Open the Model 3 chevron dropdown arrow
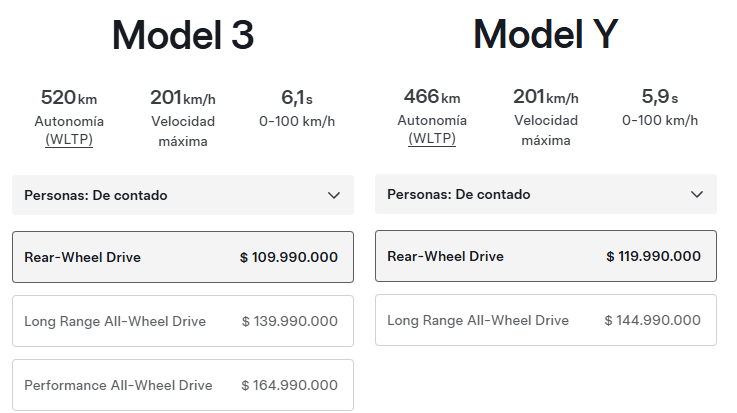Screen dimensions: 737x413 [x=334, y=196]
